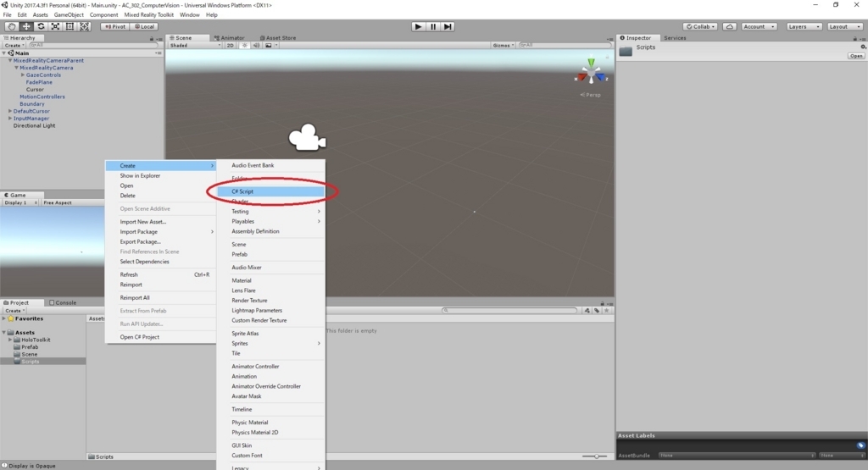Image resolution: width=868 pixels, height=470 pixels.
Task: Click search by type icon in Project
Action: point(587,311)
